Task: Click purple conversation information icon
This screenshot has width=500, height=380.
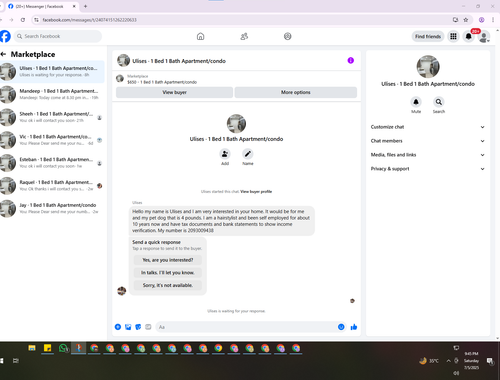Action: click(x=351, y=60)
